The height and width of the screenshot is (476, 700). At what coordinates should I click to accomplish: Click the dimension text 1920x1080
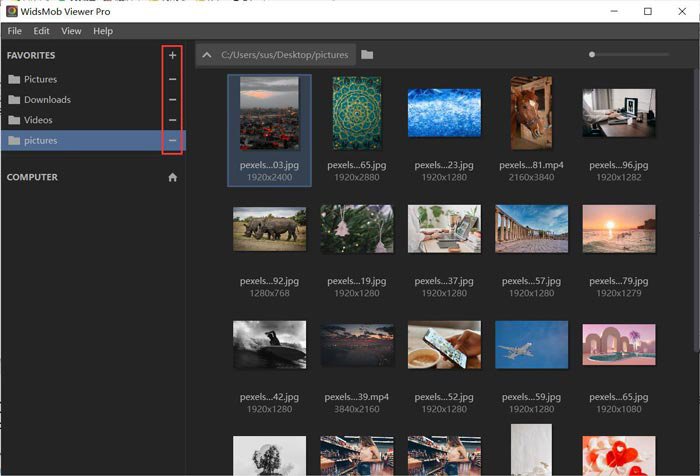pos(619,409)
